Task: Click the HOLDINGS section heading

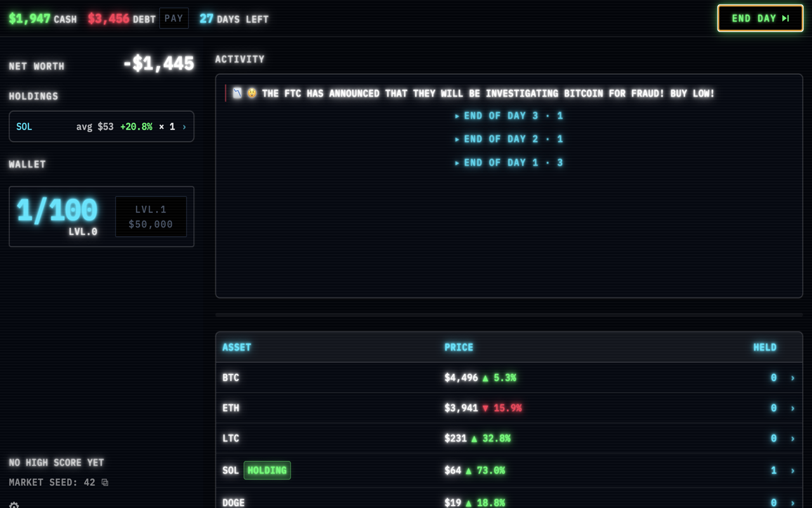Action: pyautogui.click(x=34, y=96)
